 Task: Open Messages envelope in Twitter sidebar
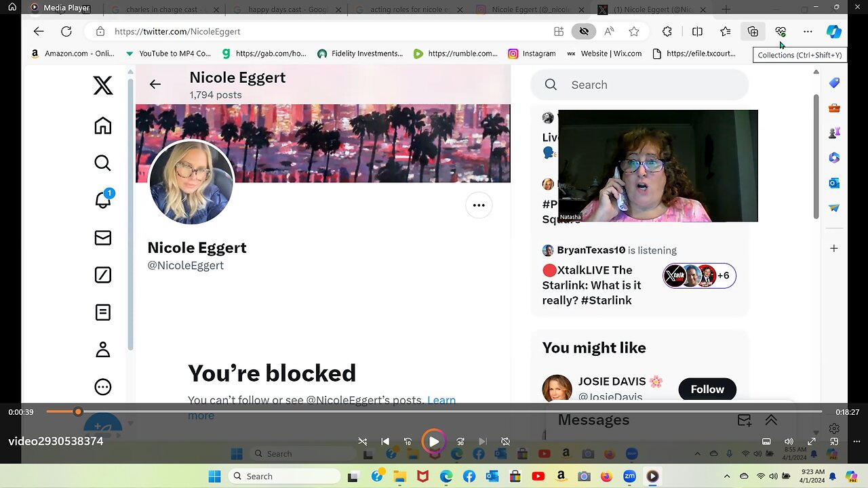point(103,238)
